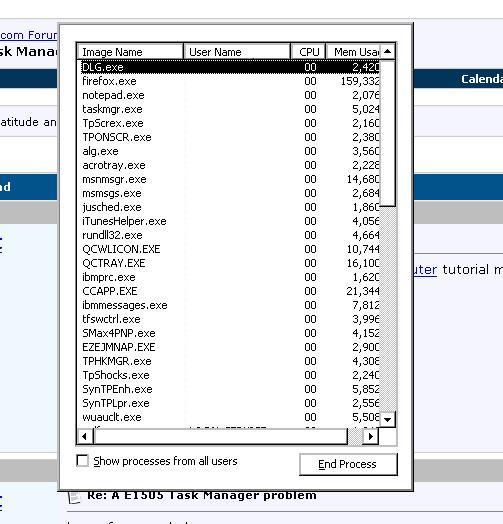Select the acrotray.exe process
This screenshot has width=503, height=524.
[230, 165]
